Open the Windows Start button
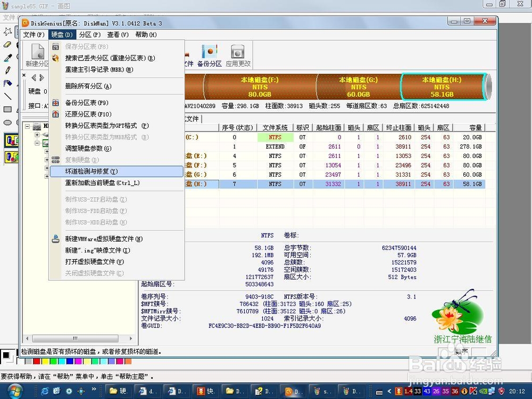This screenshot has width=532, height=399. (x=14, y=391)
